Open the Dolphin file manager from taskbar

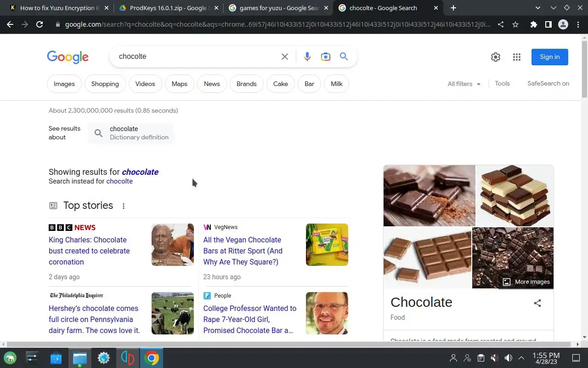80,358
